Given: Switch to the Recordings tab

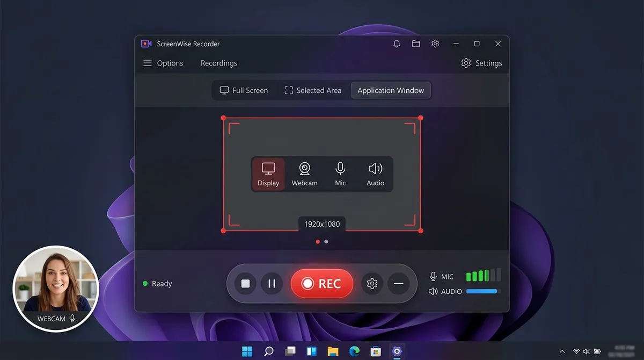Looking at the screenshot, I should pos(219,63).
